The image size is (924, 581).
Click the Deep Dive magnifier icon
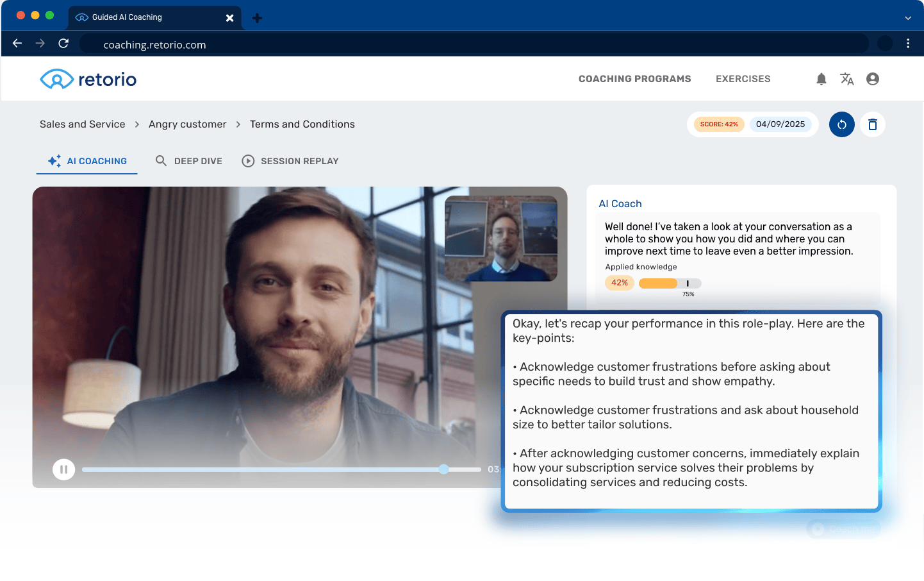(161, 160)
